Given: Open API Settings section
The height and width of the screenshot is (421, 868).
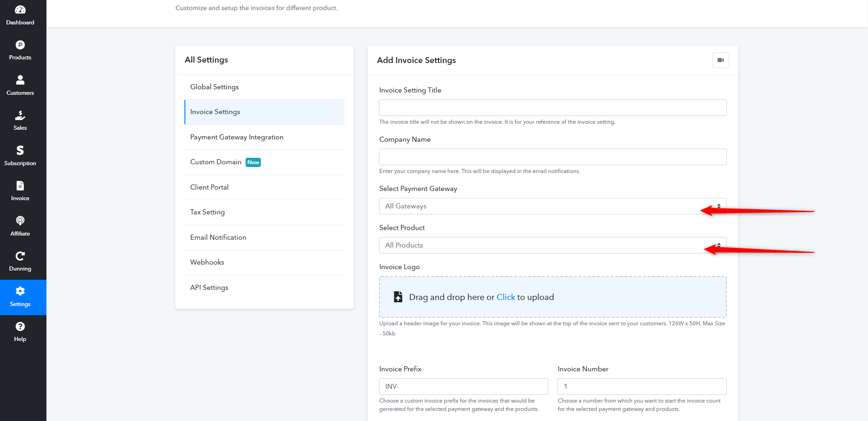Looking at the screenshot, I should [x=264, y=288].
